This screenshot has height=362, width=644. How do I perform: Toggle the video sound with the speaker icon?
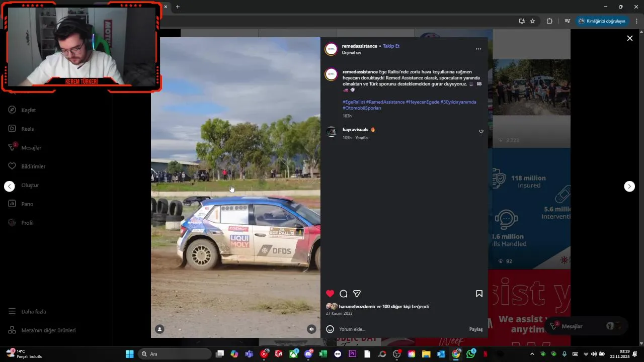[311, 329]
